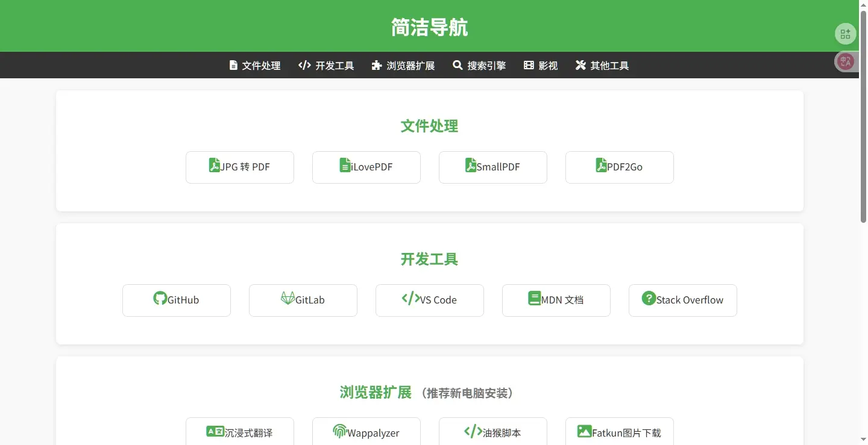Click the code icon on 油猴脚本 card

[473, 431]
